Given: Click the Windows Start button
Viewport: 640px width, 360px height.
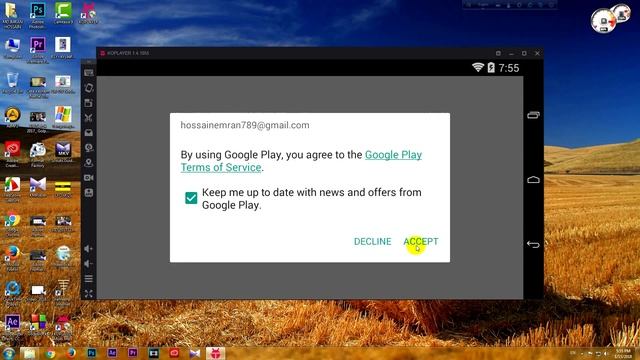Looking at the screenshot, I should (x=8, y=353).
